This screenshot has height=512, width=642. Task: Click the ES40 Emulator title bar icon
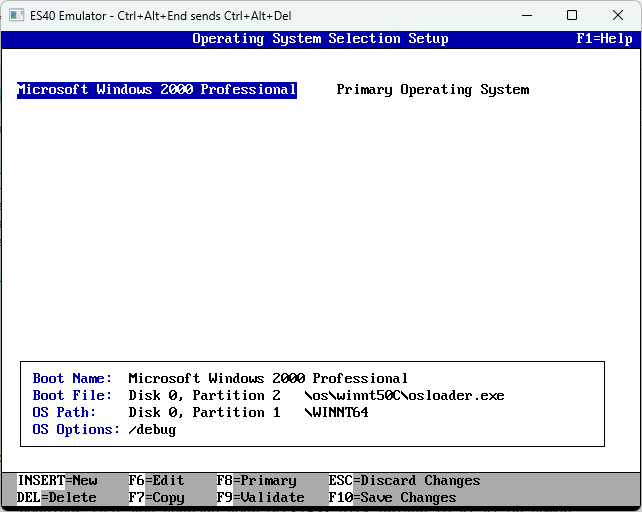(16, 16)
